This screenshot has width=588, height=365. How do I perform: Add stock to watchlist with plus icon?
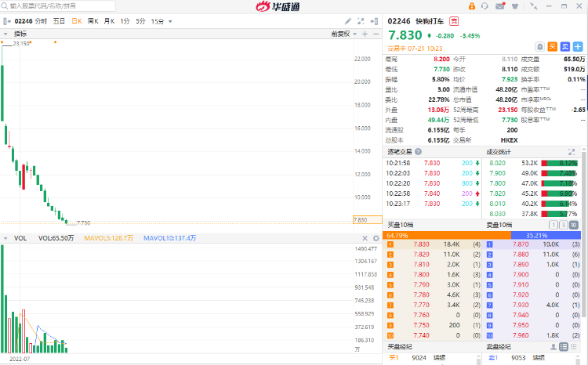[x=577, y=47]
